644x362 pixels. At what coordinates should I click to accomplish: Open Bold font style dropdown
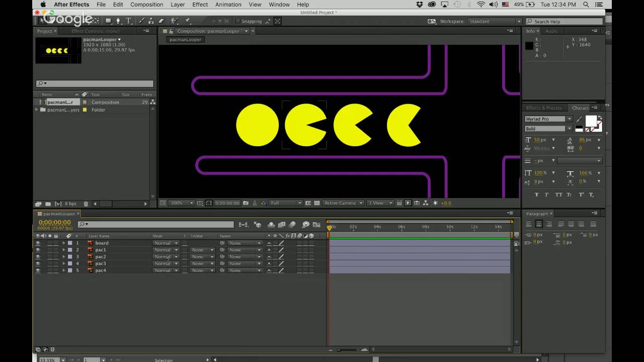(548, 129)
